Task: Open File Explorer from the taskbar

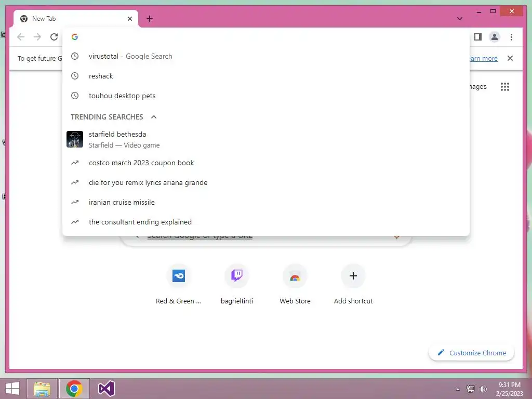Action: (42, 389)
